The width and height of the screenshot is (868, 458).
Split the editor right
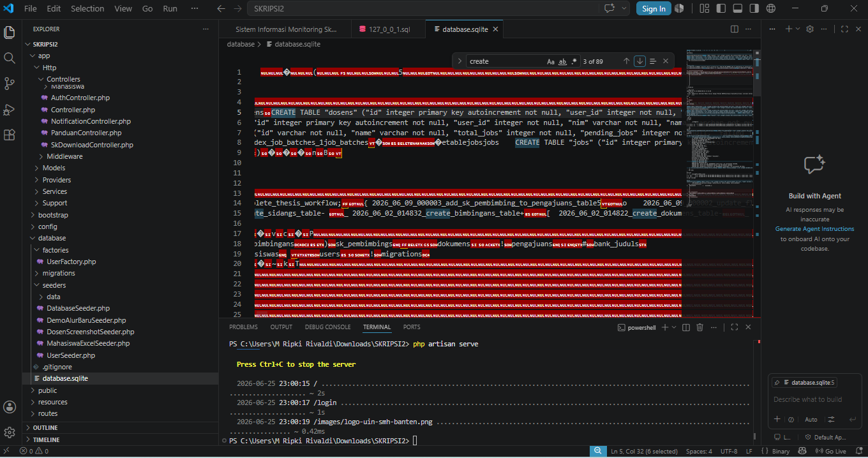[735, 29]
